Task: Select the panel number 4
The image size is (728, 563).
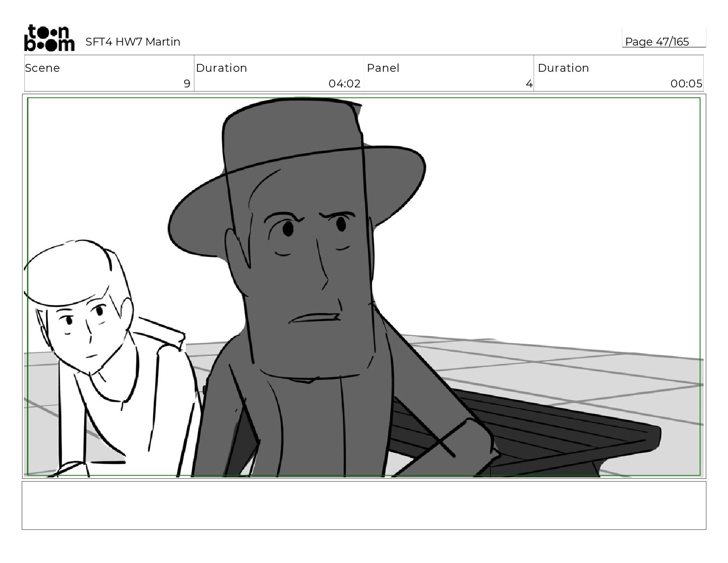Action: pyautogui.click(x=529, y=84)
